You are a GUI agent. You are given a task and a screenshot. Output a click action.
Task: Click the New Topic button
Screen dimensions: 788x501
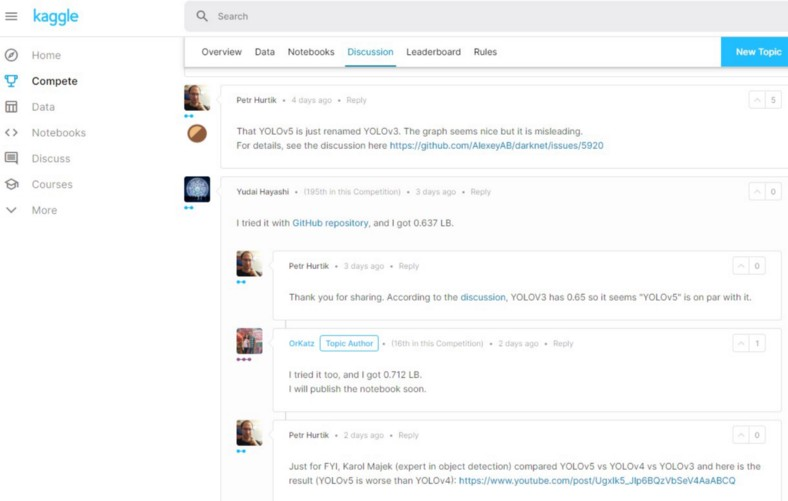point(754,52)
